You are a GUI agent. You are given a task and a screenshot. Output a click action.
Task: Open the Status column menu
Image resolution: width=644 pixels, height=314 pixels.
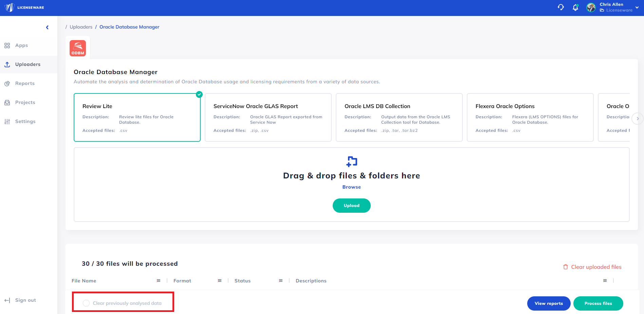(x=281, y=281)
